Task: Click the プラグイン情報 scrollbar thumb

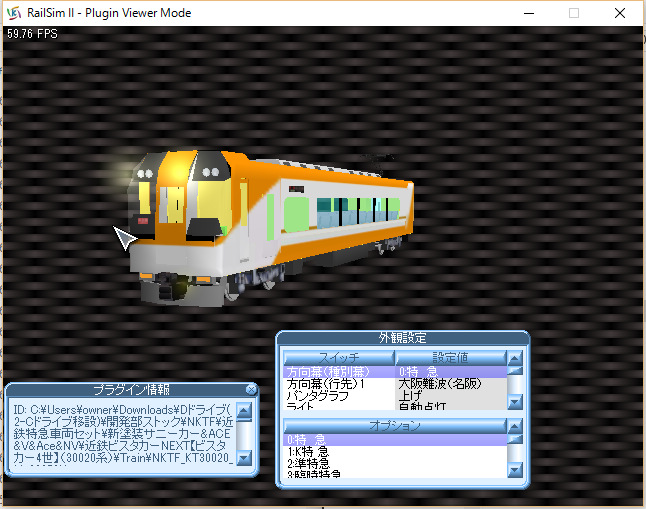Action: tap(244, 420)
